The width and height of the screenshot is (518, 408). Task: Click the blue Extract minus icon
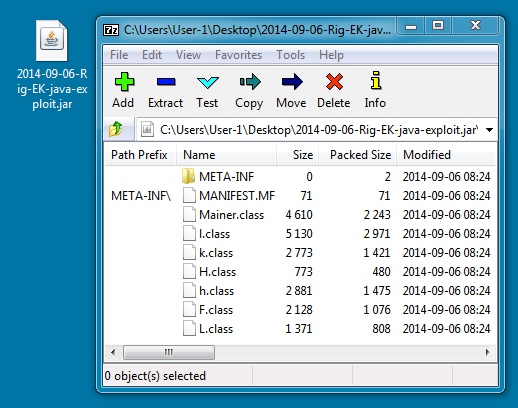click(x=166, y=82)
